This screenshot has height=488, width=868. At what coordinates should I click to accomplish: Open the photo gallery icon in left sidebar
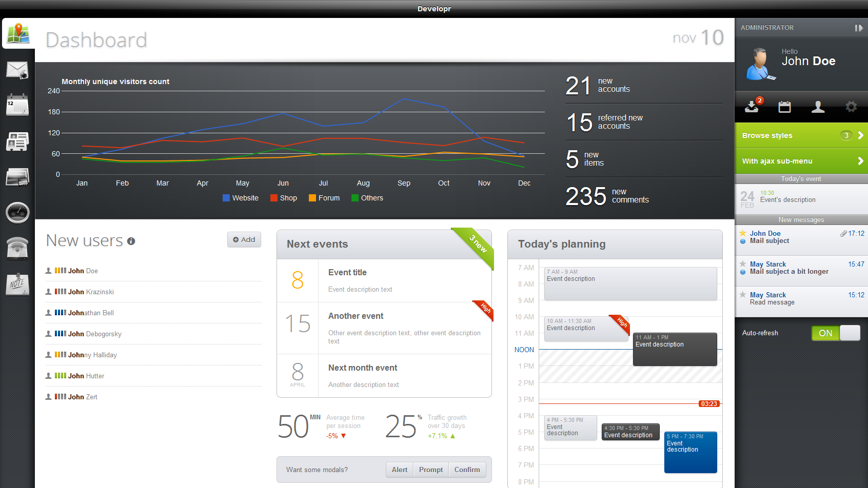(x=17, y=177)
